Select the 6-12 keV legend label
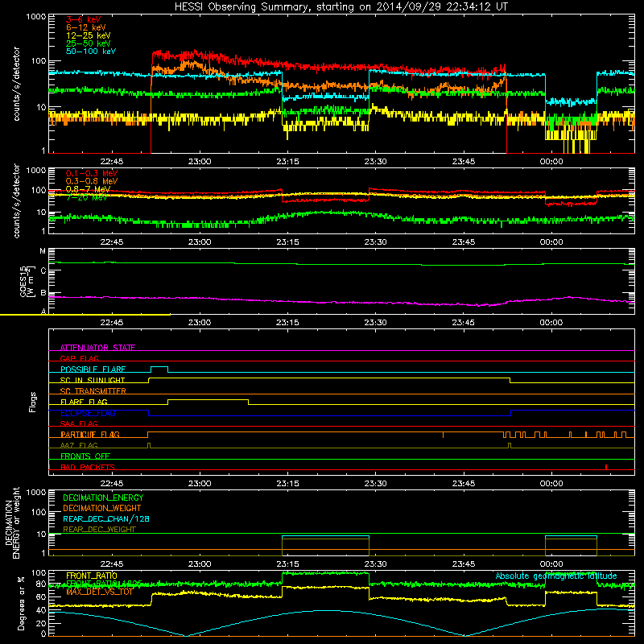Screen dimensions: 644x644 pos(86,27)
